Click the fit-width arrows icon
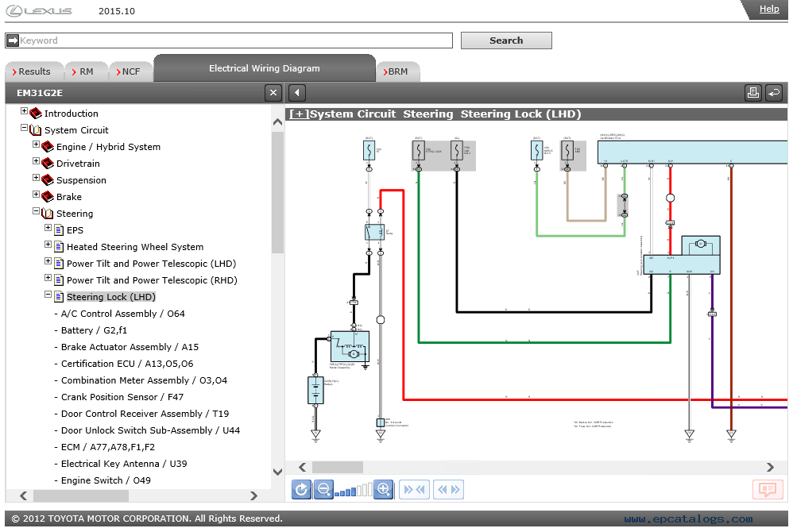793x532 pixels. coord(414,489)
